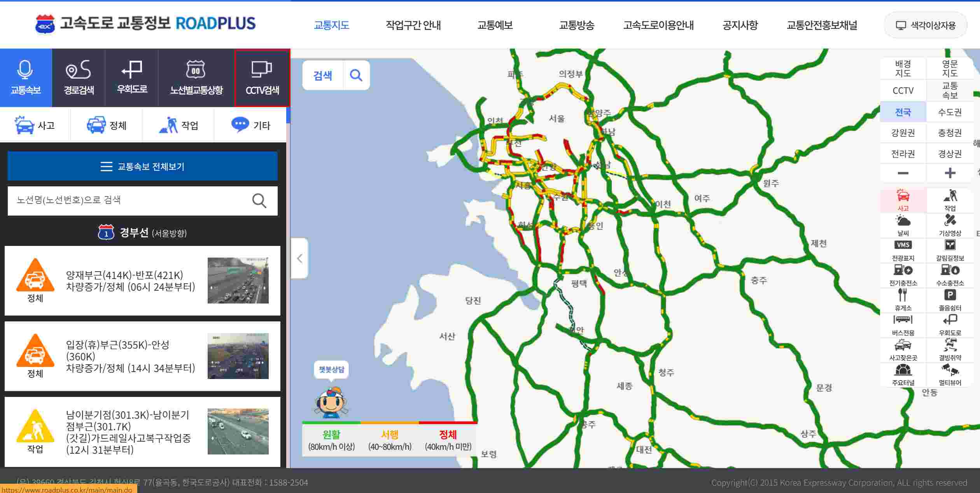Toggle VMS 전광표지 layer on map
980x493 pixels.
903,249
